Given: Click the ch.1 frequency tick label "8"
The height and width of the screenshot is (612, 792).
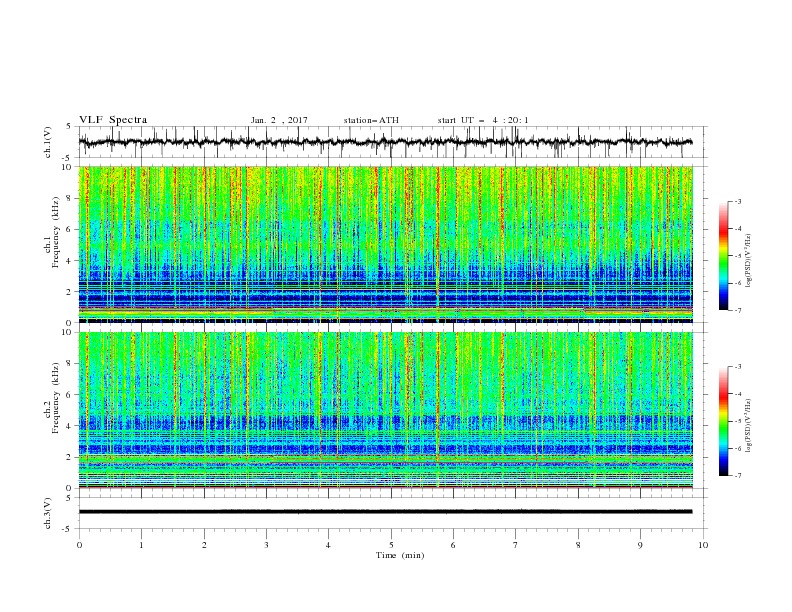Looking at the screenshot, I should tap(69, 198).
